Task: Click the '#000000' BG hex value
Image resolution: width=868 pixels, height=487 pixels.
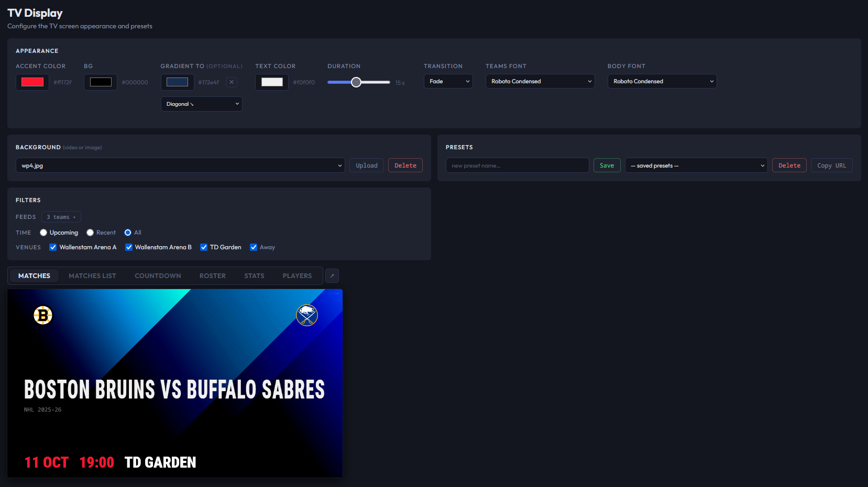Action: 135,82
